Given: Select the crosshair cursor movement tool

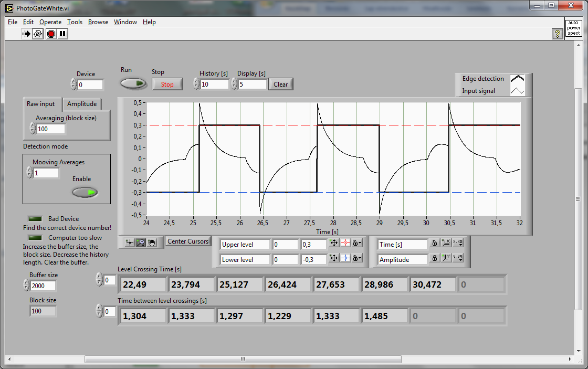Looking at the screenshot, I should 130,243.
